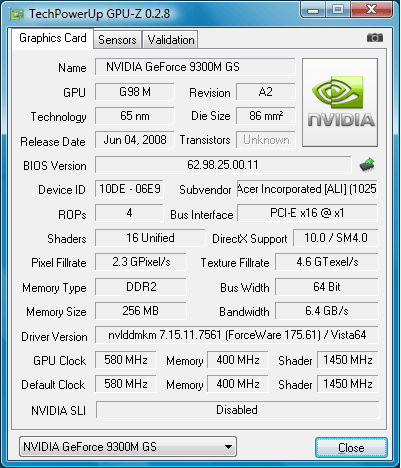The image size is (401, 468).
Task: Expand the GPU selection dropdown arrow
Action: click(228, 447)
